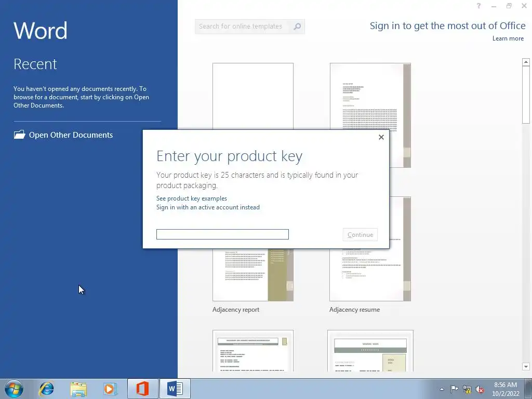Open Windows Explorer from taskbar
The height and width of the screenshot is (399, 532).
coord(78,389)
